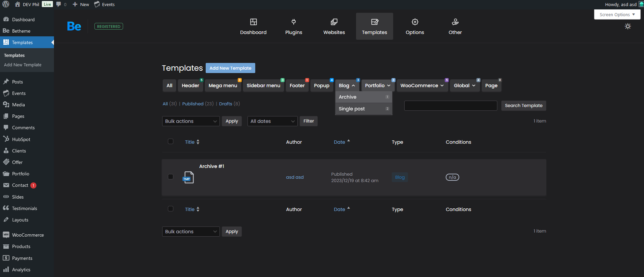This screenshot has height=277, width=644.
Task: Click the blue Add New Template button
Action: pyautogui.click(x=230, y=68)
